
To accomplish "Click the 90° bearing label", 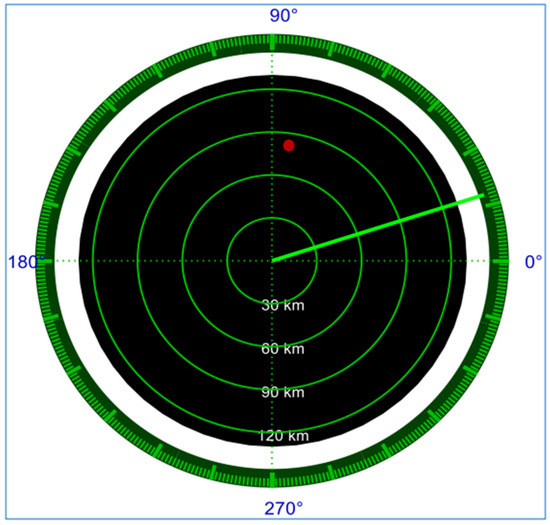I will pyautogui.click(x=283, y=16).
